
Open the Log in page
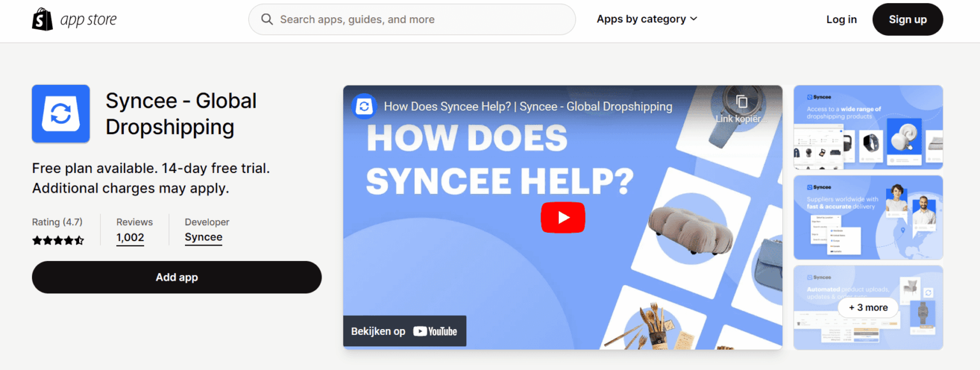click(841, 19)
